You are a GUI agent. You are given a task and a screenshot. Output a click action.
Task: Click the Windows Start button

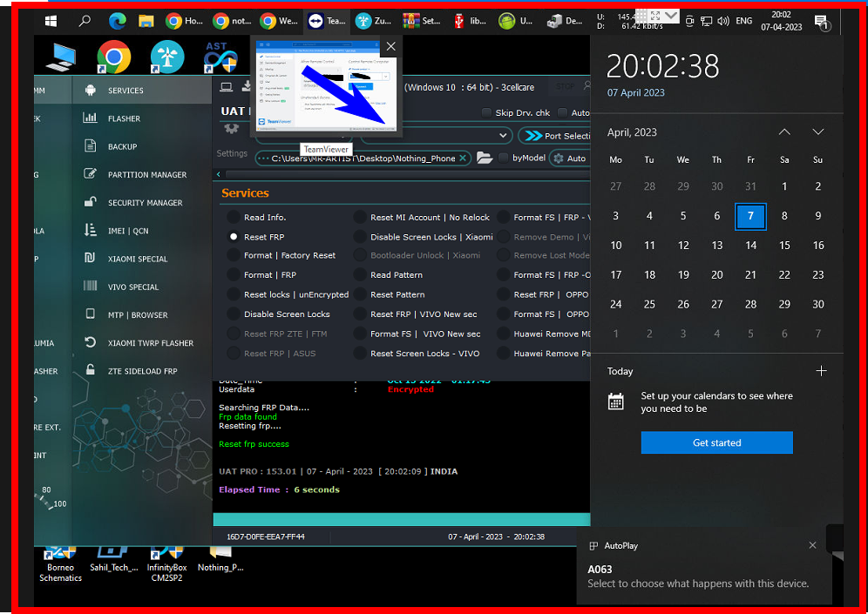51,21
